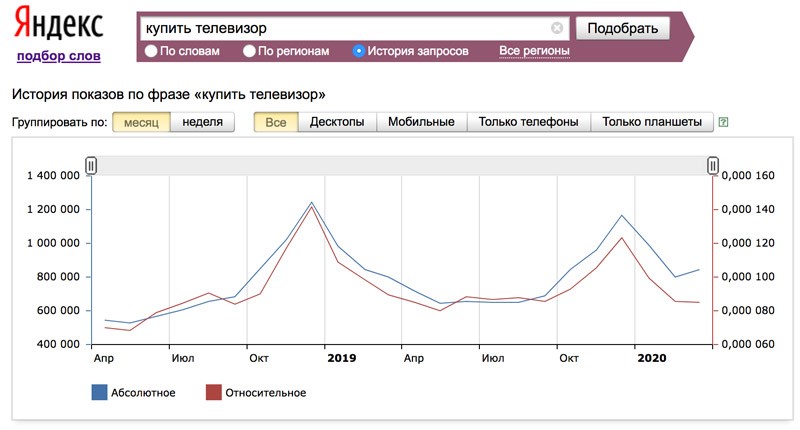800x430 pixels.
Task: Select the По словам radio button
Action: [x=151, y=51]
